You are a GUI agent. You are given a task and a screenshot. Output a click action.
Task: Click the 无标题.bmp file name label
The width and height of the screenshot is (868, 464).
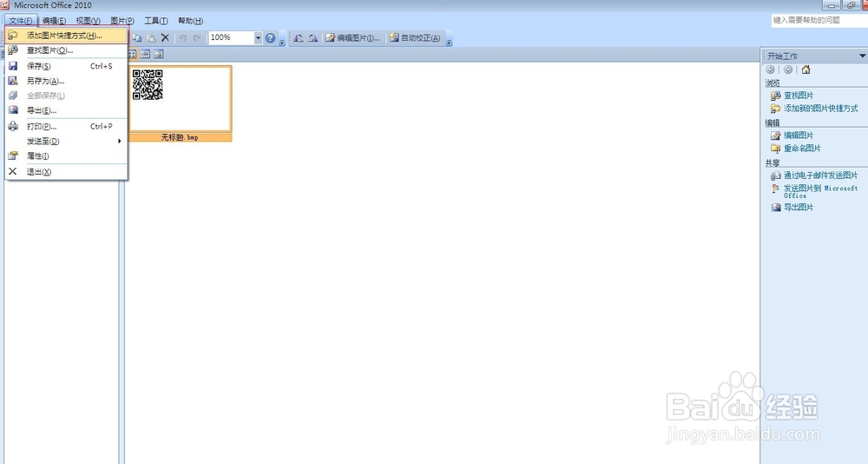(180, 137)
